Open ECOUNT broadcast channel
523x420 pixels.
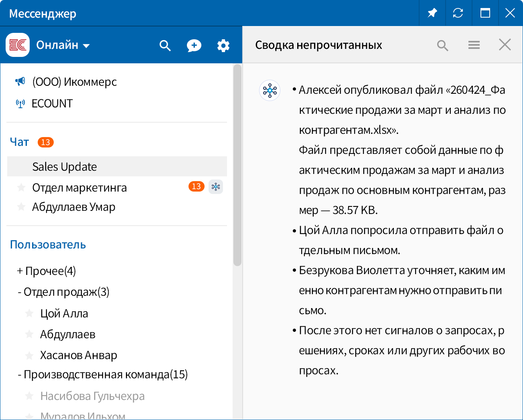pos(52,103)
